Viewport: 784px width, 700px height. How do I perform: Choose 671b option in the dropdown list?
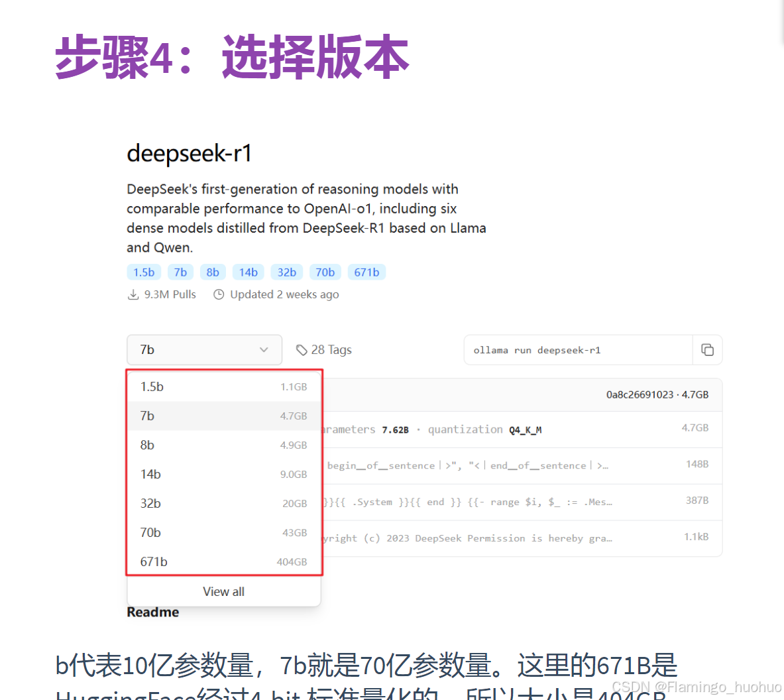click(224, 561)
